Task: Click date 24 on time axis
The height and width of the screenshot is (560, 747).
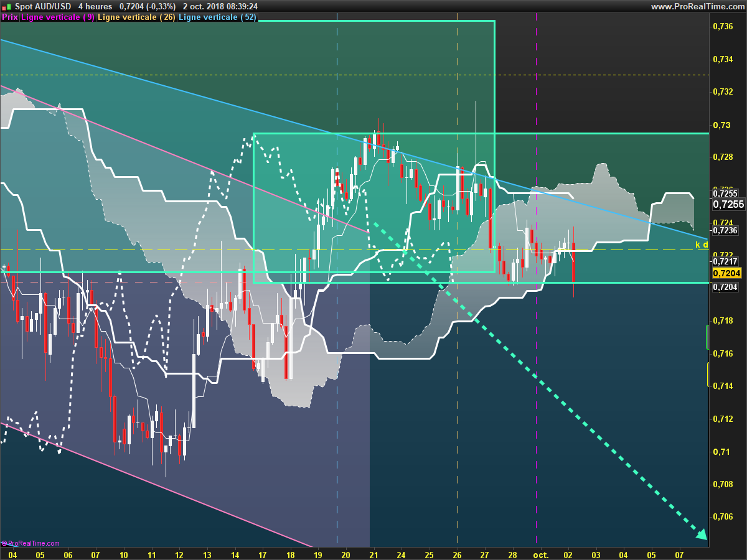Action: [402, 554]
